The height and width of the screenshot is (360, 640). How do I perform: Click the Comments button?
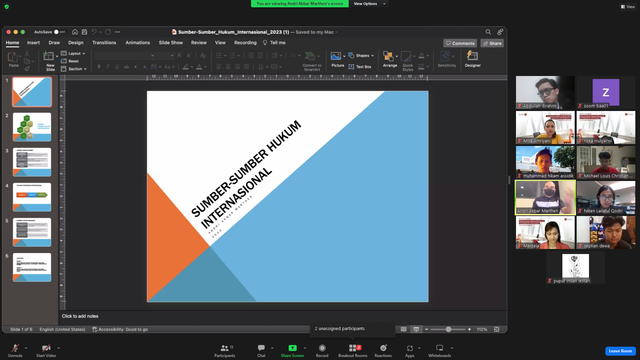pyautogui.click(x=460, y=43)
